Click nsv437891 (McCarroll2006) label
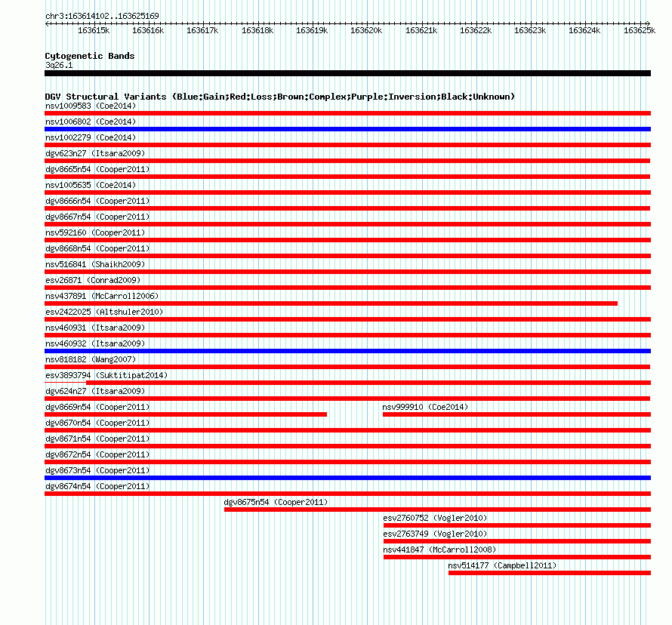The height and width of the screenshot is (625, 672). pos(102,296)
